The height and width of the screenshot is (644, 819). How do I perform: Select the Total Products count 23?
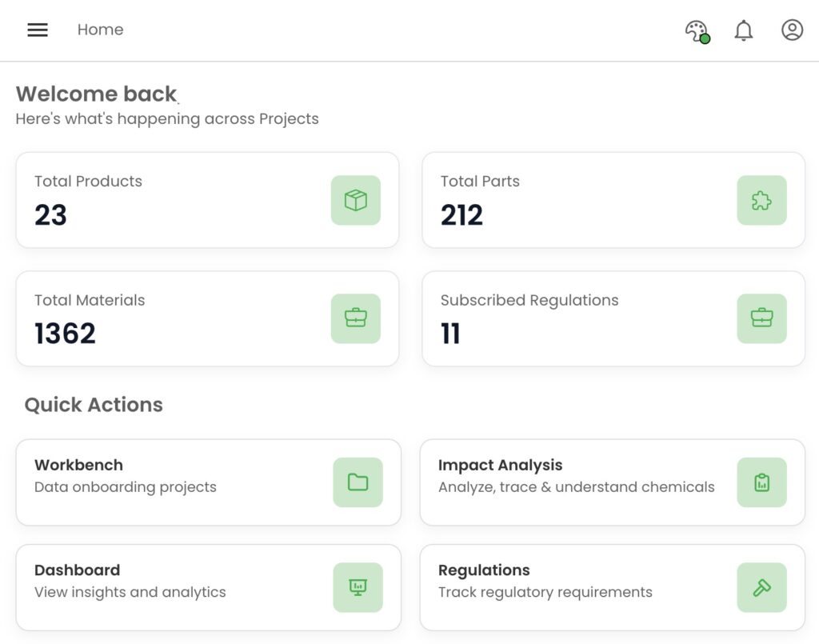tap(50, 215)
